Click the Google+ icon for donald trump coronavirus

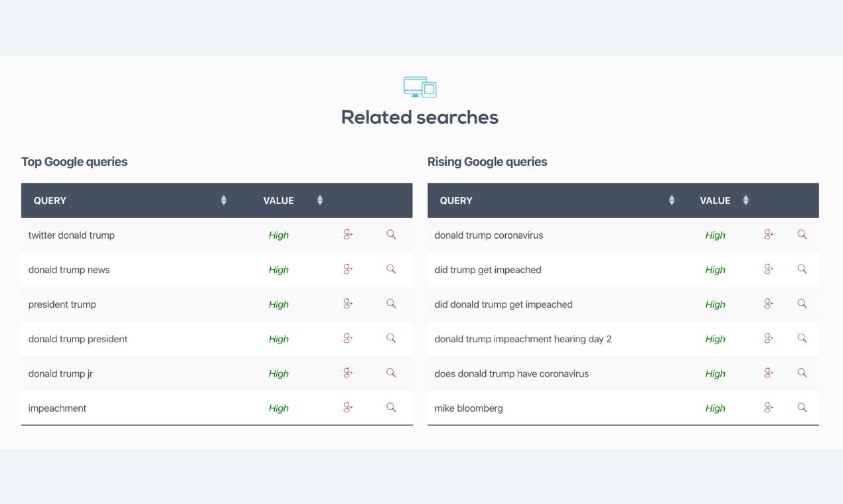[x=769, y=235]
